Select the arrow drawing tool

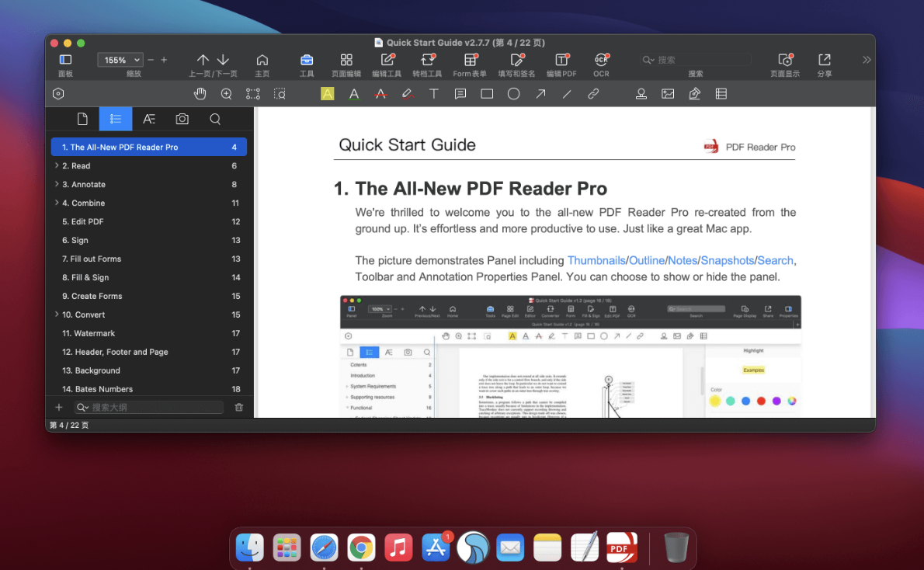540,94
